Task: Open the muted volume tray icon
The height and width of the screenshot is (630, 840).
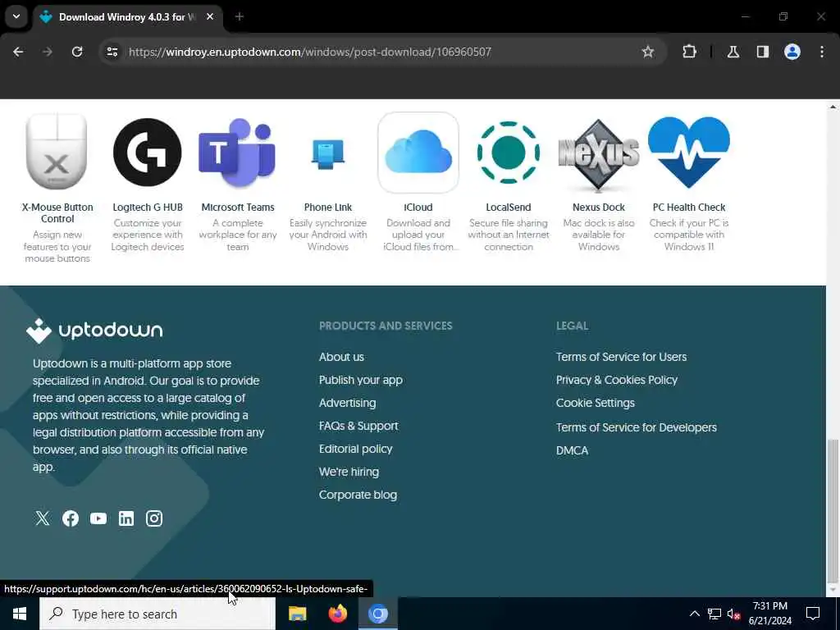Action: (x=733, y=614)
